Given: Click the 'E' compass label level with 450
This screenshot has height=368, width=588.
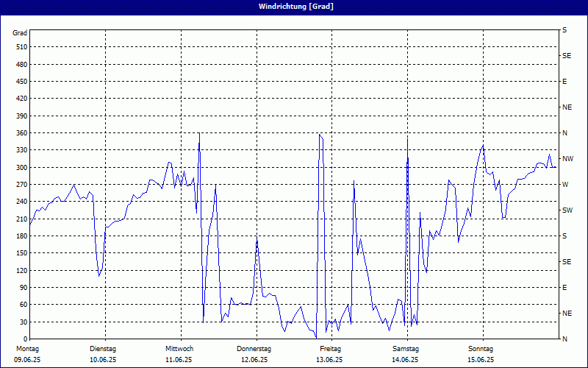Looking at the screenshot, I should point(564,82).
